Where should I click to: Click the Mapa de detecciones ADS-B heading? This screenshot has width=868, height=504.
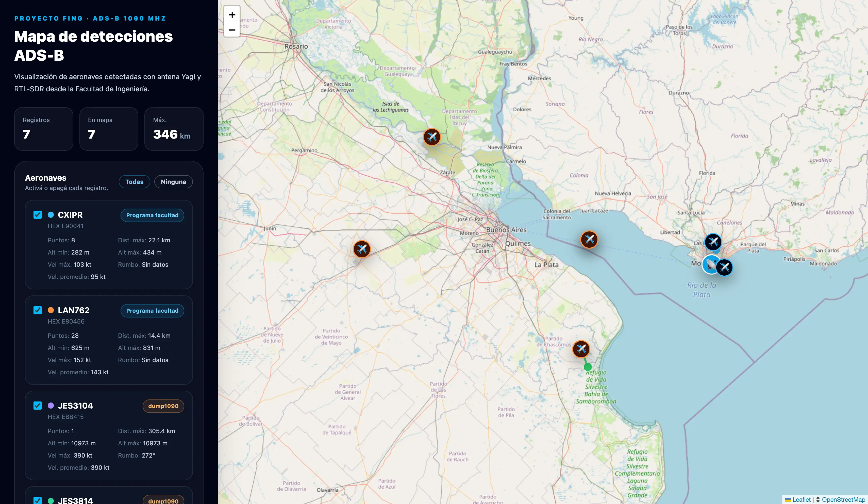(x=93, y=45)
